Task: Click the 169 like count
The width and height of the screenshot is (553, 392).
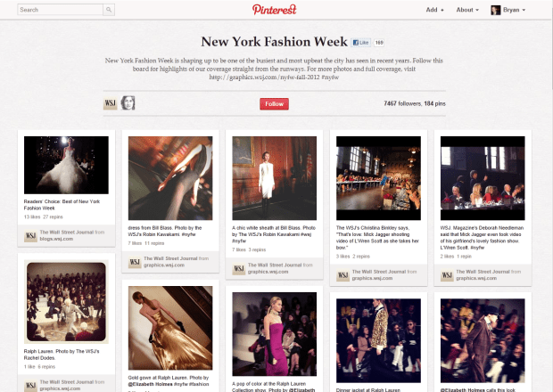Action: tap(379, 43)
